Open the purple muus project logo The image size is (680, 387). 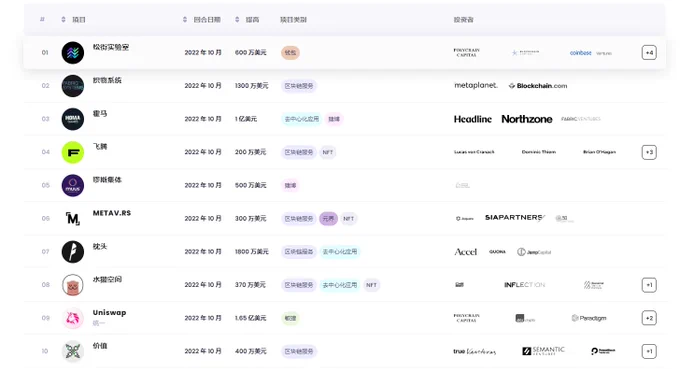coord(72,185)
